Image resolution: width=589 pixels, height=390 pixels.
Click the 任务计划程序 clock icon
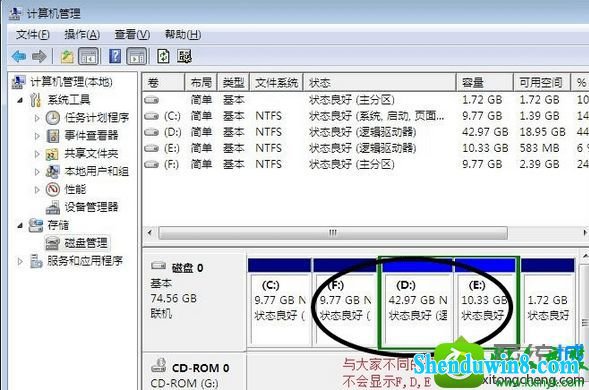click(53, 118)
